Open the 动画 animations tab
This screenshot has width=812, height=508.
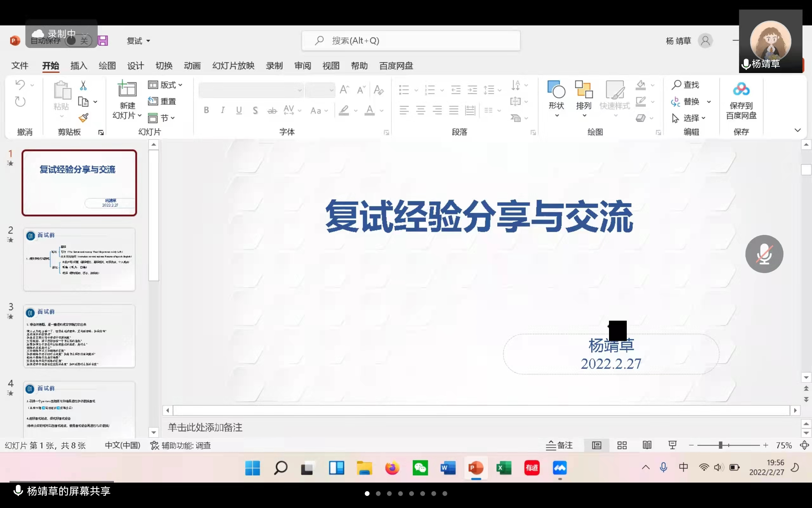click(192, 65)
